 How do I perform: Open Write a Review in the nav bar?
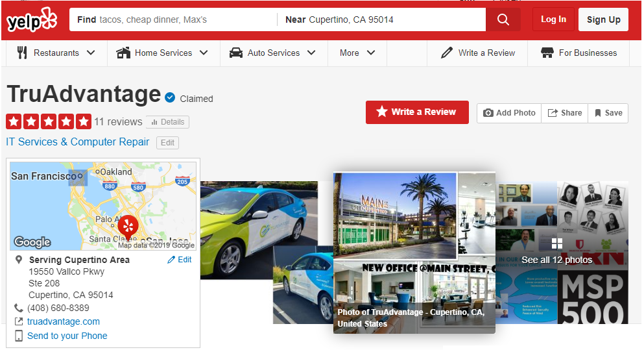click(x=478, y=53)
